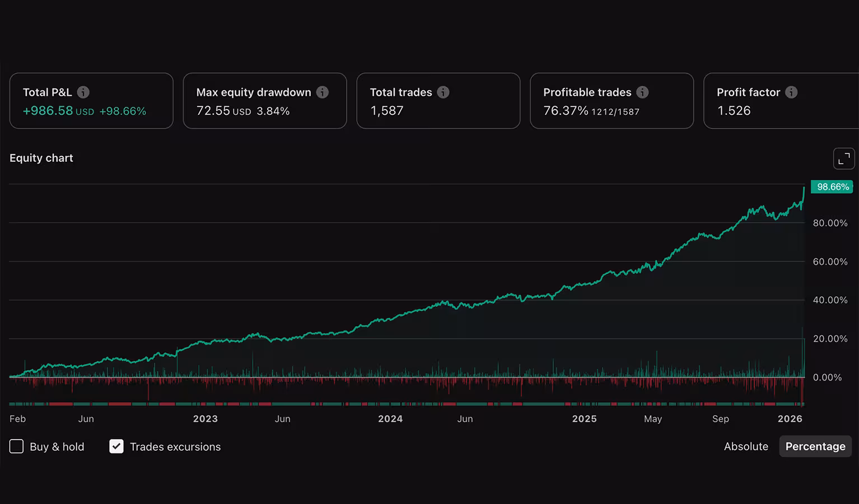Expand the equity chart to fullscreen
859x504 pixels.
pyautogui.click(x=844, y=158)
